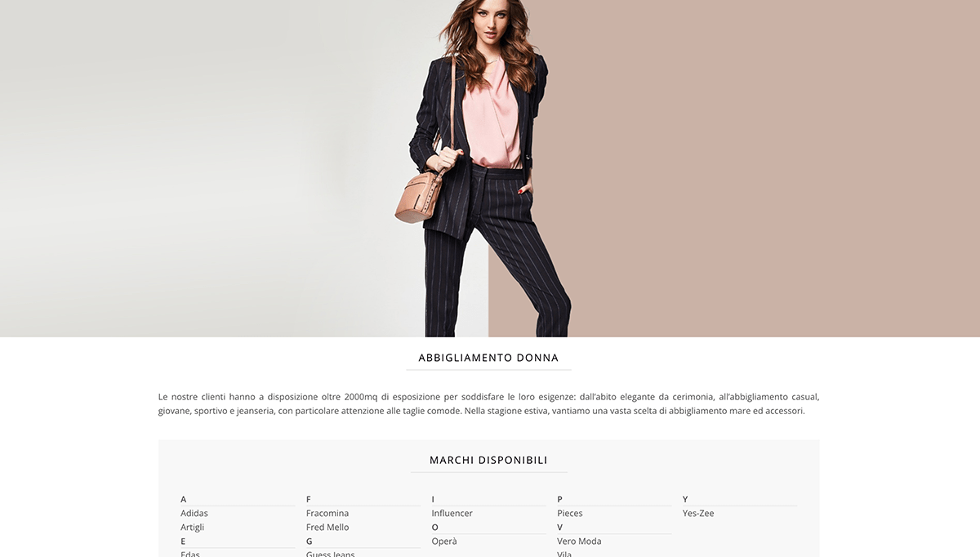Click the letter Y group header
980x557 pixels.
[685, 499]
